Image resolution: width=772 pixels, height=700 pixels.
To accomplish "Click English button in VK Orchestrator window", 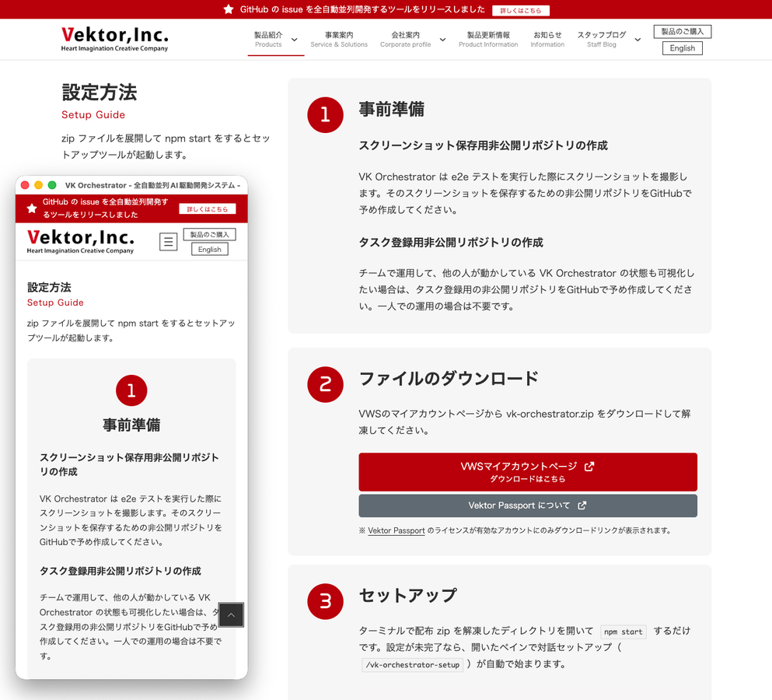I will pyautogui.click(x=210, y=249).
